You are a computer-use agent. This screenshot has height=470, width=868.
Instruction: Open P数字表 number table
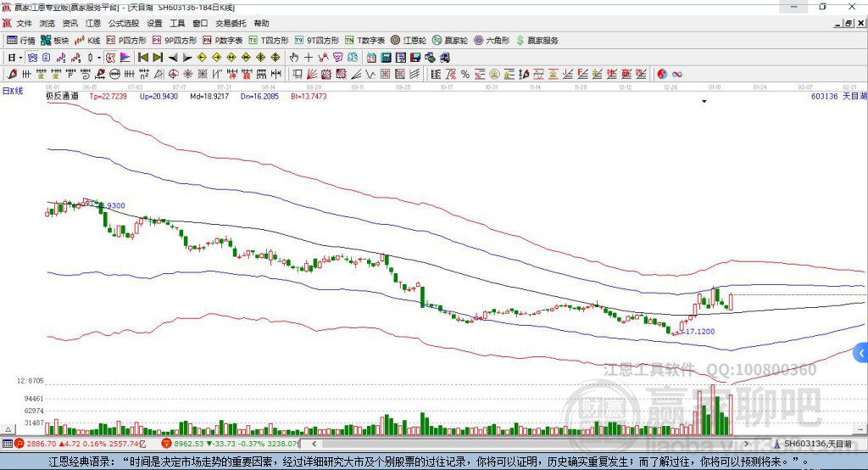point(223,41)
